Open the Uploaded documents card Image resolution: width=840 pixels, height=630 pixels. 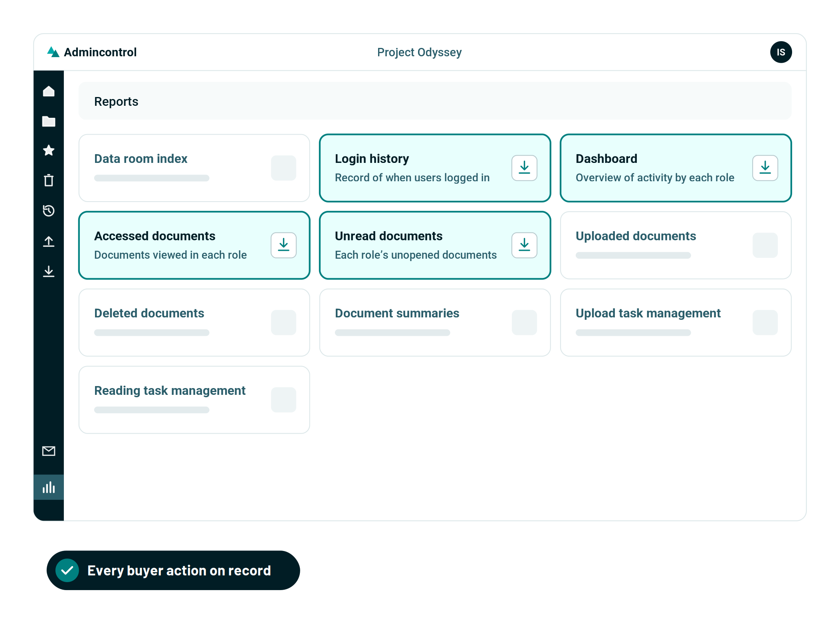click(676, 245)
